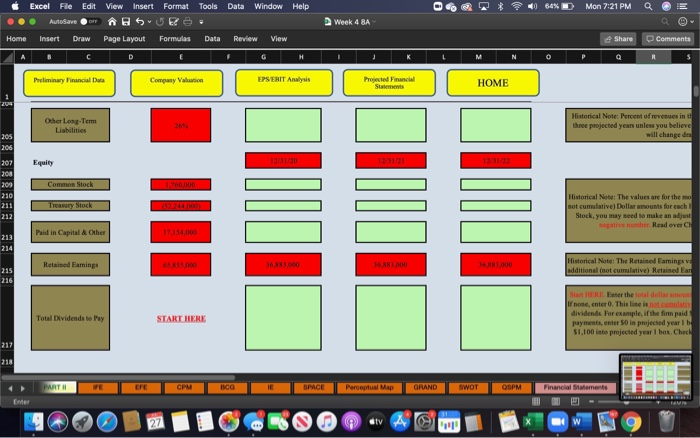Click the Home icon in quick access toolbar
This screenshot has height=438, width=700.
tap(112, 21)
